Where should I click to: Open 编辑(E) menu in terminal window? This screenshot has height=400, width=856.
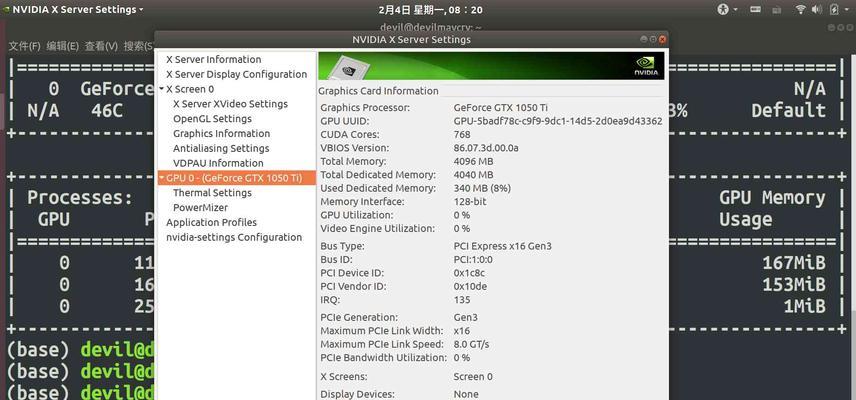tap(63, 46)
